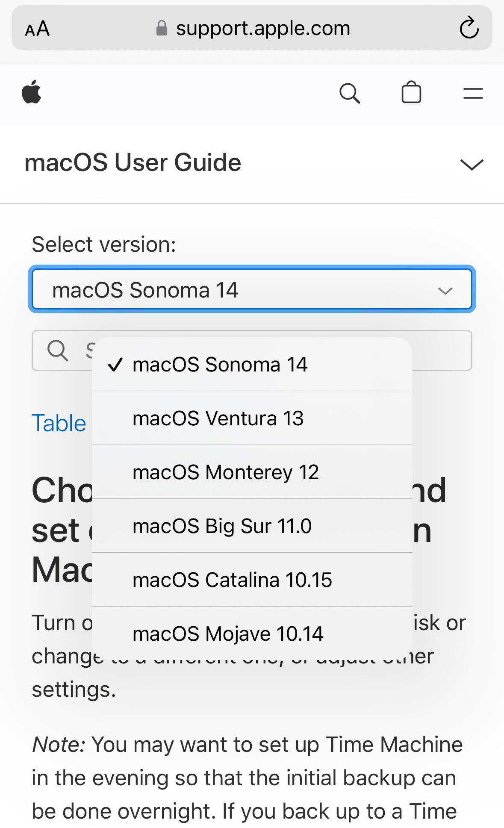Reload the page with refresh icon
Image resolution: width=504 pixels, height=828 pixels.
pyautogui.click(x=469, y=28)
